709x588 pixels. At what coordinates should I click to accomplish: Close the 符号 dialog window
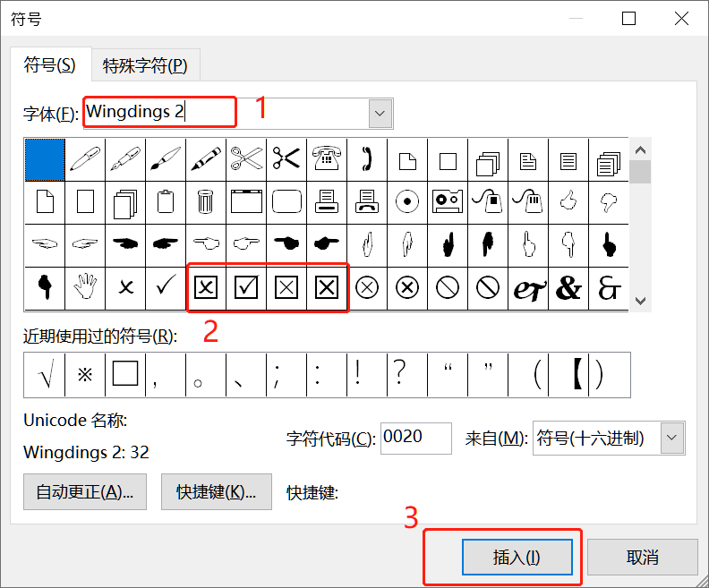point(681,19)
